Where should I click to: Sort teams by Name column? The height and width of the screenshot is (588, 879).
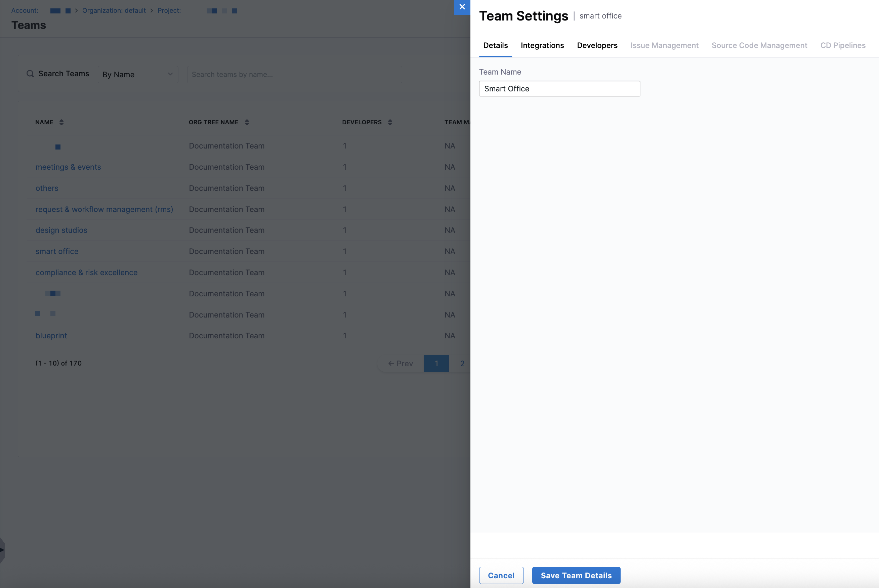click(x=61, y=122)
